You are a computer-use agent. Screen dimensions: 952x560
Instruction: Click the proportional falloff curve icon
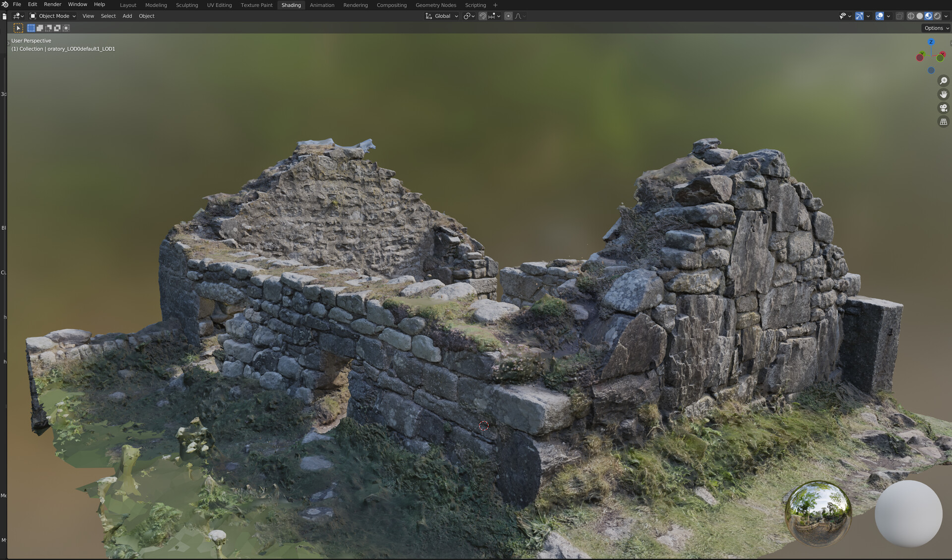[x=518, y=16]
